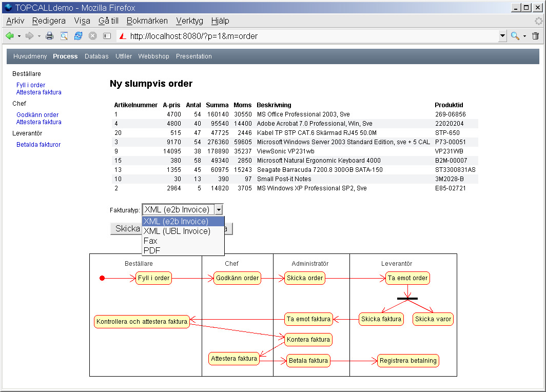Choose XML (UBL Invoice) from the list
The height and width of the screenshot is (392, 546).
(x=183, y=231)
